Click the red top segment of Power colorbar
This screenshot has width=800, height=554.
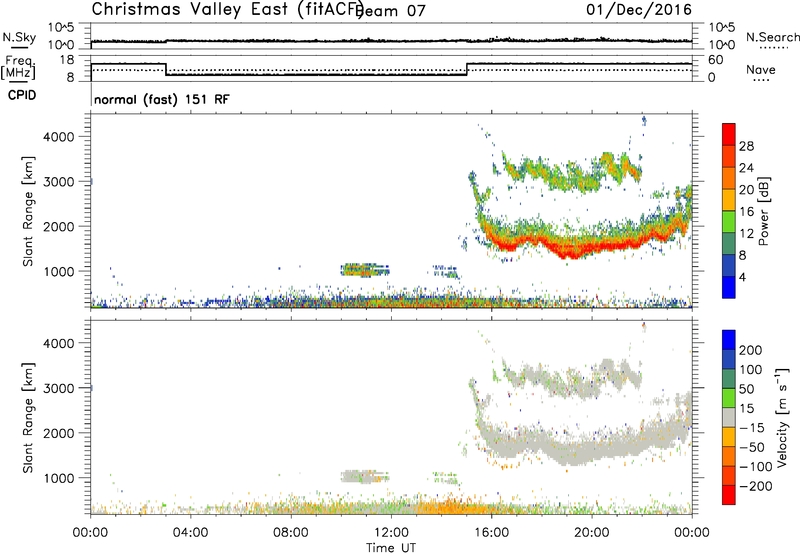point(729,134)
